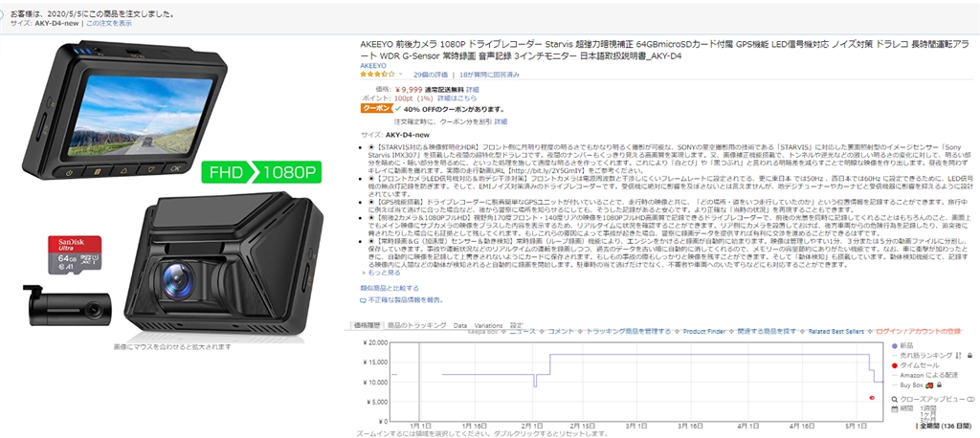Open the 商品のトラッキング tab
Image resolution: width=980 pixels, height=438 pixels.
pos(416,325)
